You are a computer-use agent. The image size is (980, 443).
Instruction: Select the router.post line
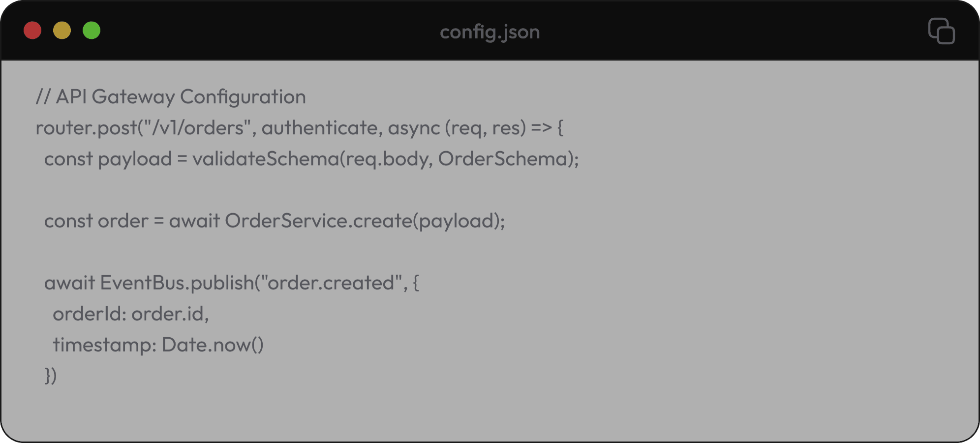point(299,127)
